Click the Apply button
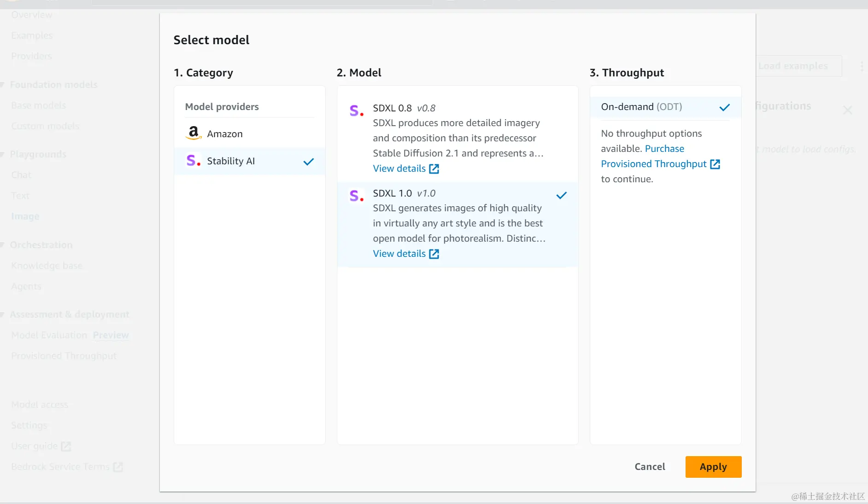The height and width of the screenshot is (504, 868). pos(713,467)
